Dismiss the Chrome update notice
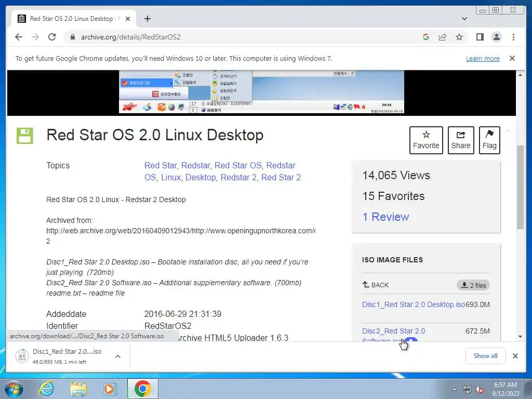Viewport: 532px width, 399px height. pyautogui.click(x=512, y=58)
